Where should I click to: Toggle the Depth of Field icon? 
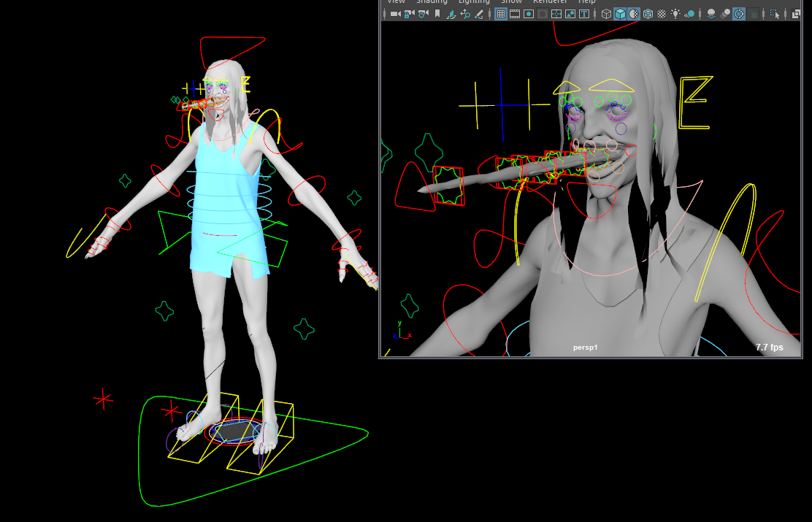point(754,14)
